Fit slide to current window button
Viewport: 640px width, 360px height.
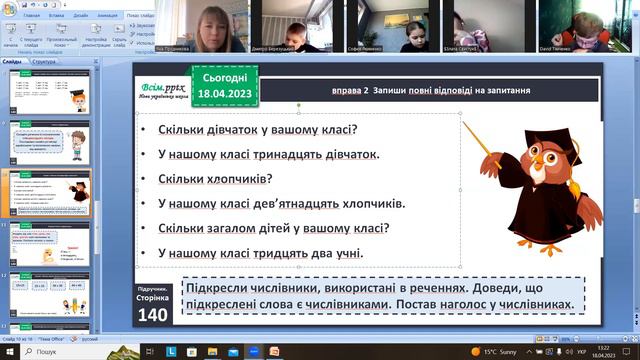click(x=634, y=339)
